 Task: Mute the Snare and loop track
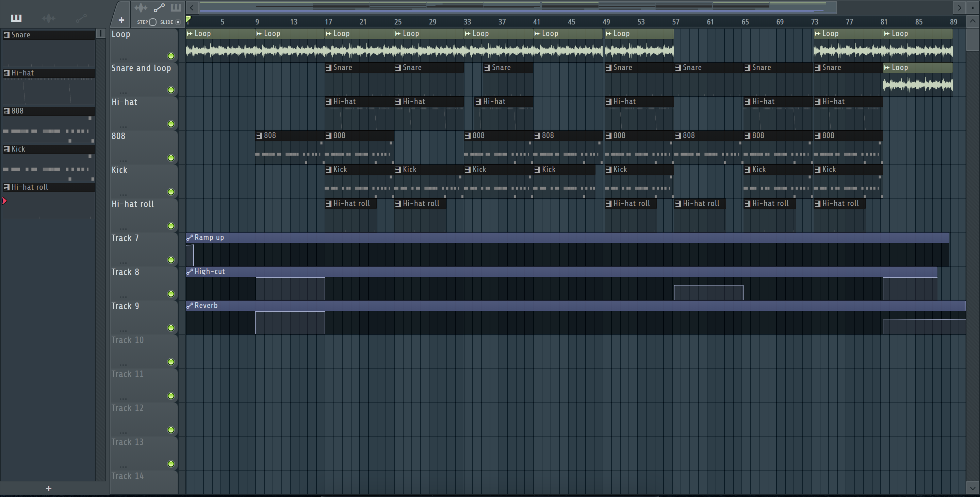coord(171,90)
